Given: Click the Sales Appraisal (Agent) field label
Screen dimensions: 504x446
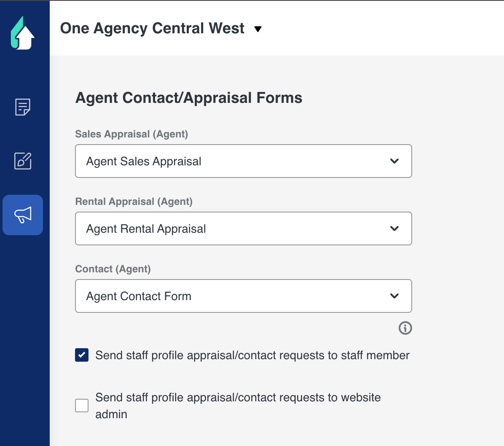Looking at the screenshot, I should [x=131, y=134].
